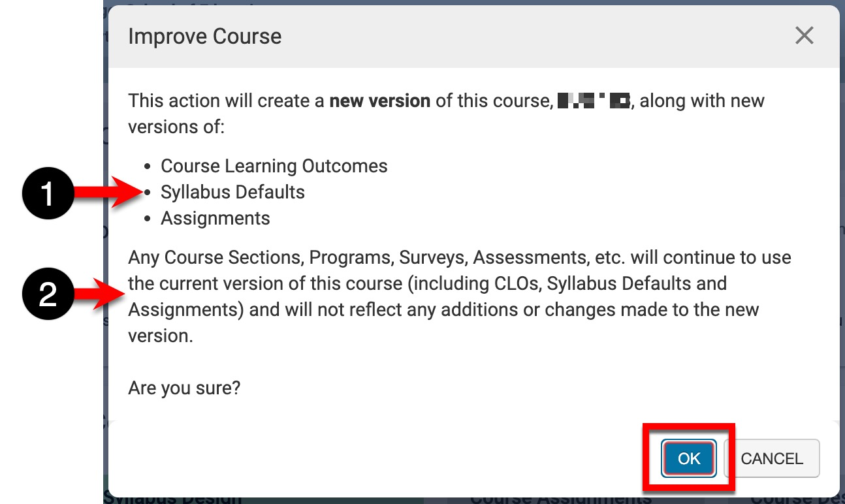Screen dimensions: 845x504
Task: Confirm with the OK button
Action: (x=689, y=458)
